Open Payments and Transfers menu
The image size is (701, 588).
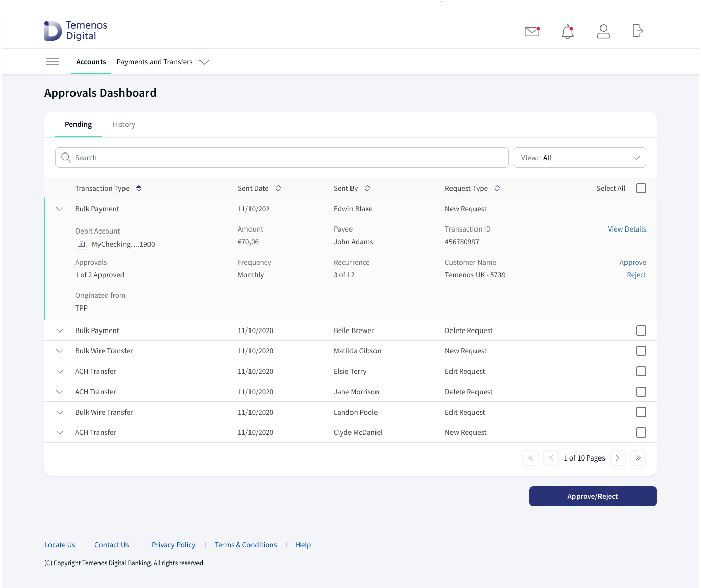point(155,62)
